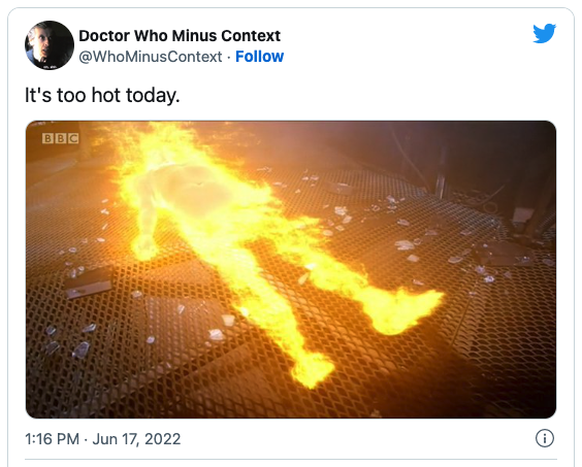This screenshot has height=467, width=582.
Task: Click the Doctor Who Minus Context display name
Action: click(180, 36)
